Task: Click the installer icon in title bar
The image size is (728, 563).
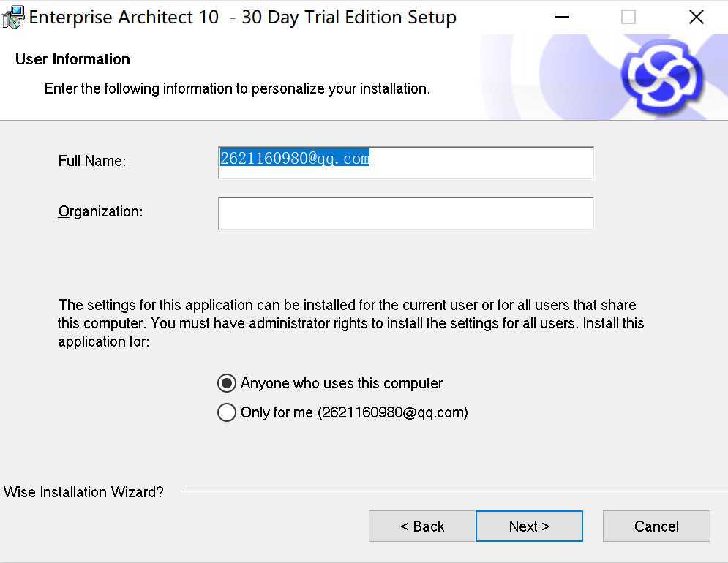Action: (x=12, y=17)
